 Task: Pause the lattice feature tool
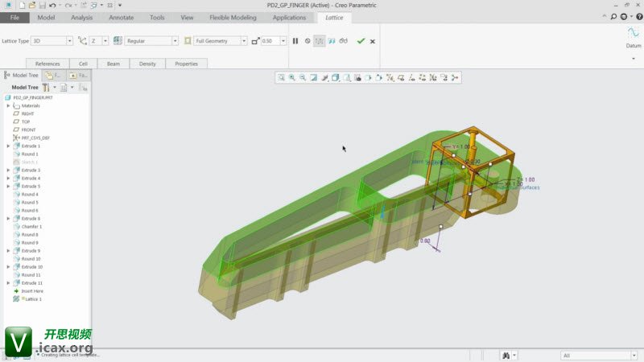[295, 41]
